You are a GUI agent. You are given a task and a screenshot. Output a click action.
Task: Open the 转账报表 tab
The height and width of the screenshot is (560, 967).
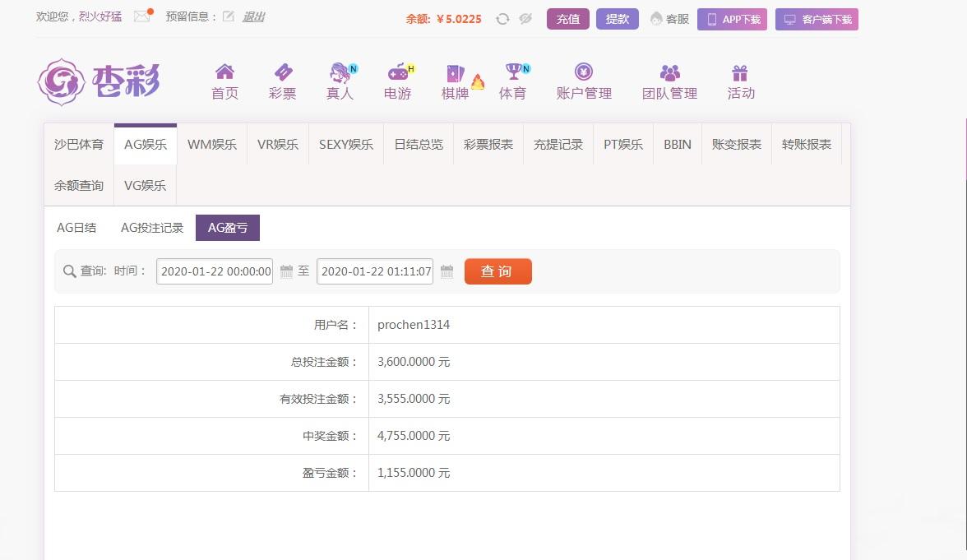pyautogui.click(x=807, y=145)
